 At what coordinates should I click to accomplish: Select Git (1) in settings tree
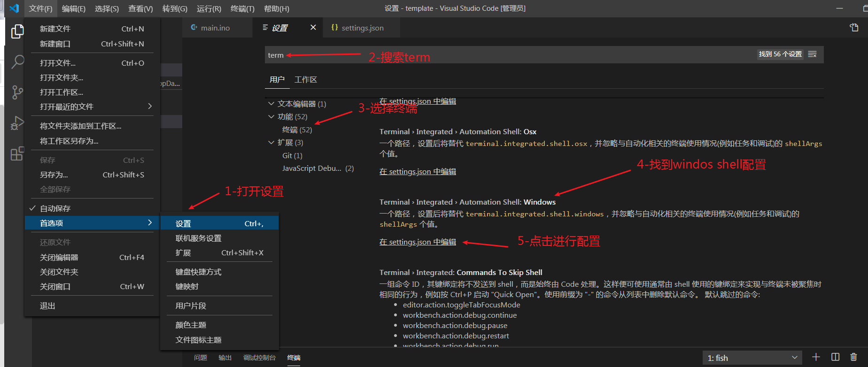coord(292,155)
